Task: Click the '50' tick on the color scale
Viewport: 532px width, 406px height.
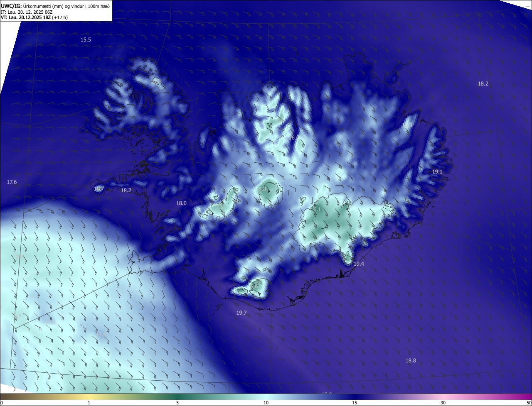Action: click(529, 403)
